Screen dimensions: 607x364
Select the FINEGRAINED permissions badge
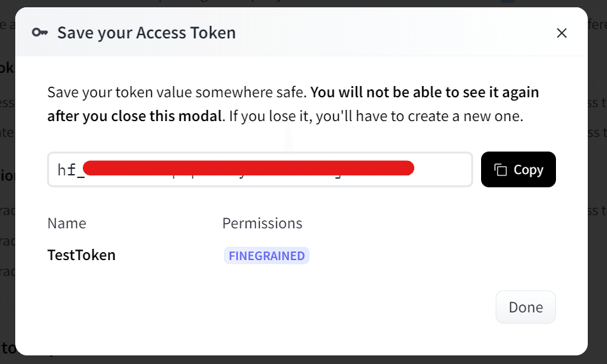[266, 256]
